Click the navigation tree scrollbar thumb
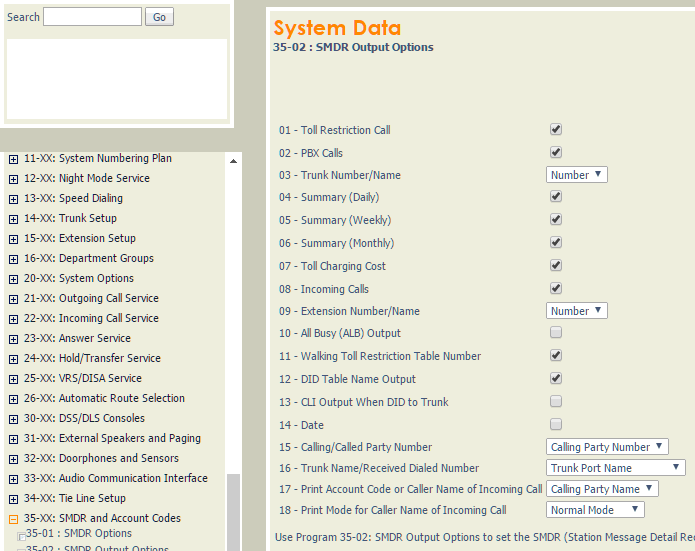This screenshot has width=695, height=551. tap(234, 512)
